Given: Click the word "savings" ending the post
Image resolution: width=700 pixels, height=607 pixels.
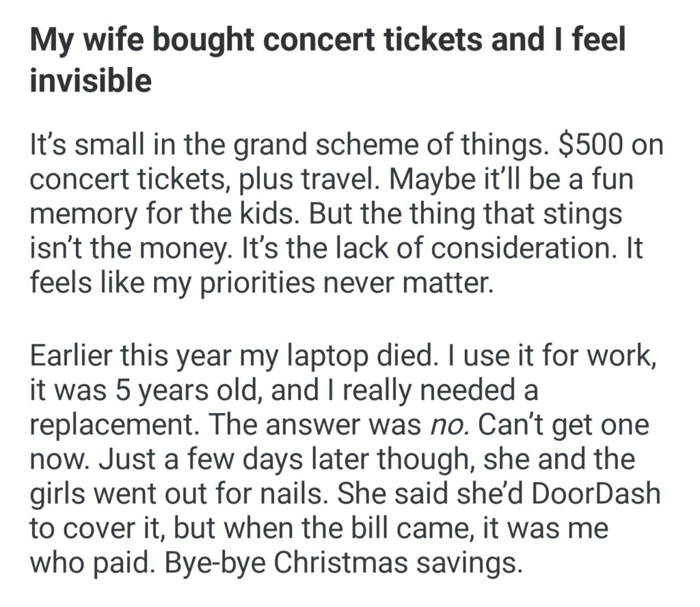Looking at the screenshot, I should click(470, 561).
